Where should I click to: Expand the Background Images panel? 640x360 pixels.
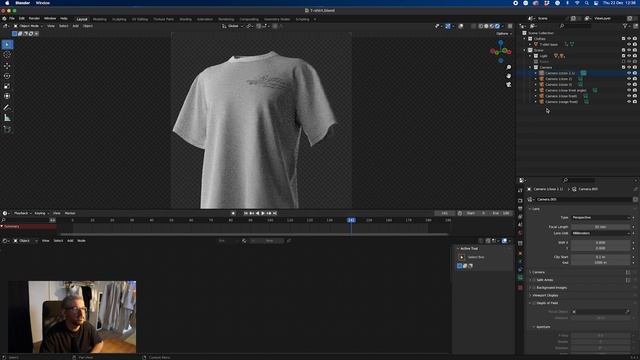click(530, 288)
